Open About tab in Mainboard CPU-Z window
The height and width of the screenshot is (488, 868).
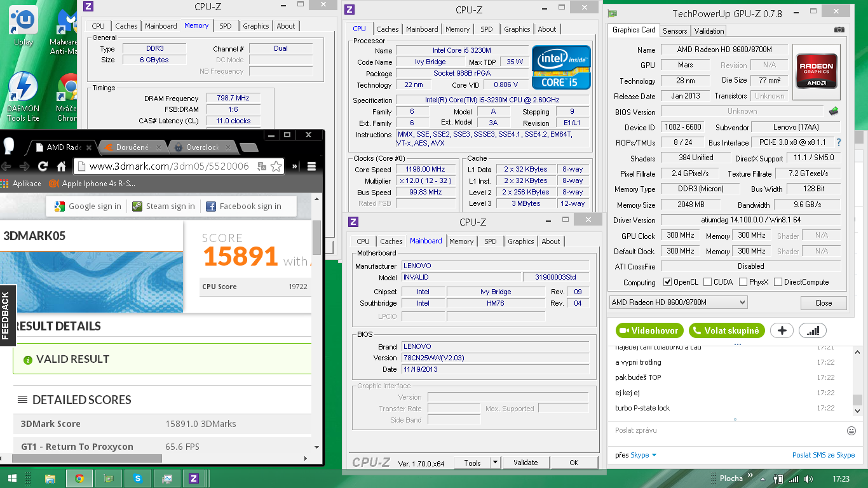pos(551,241)
